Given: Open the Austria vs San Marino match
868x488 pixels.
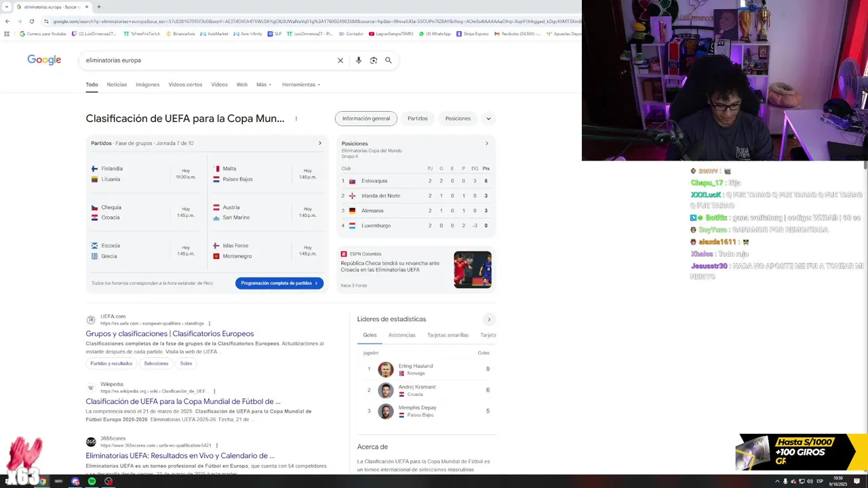Looking at the screenshot, I should pos(268,212).
